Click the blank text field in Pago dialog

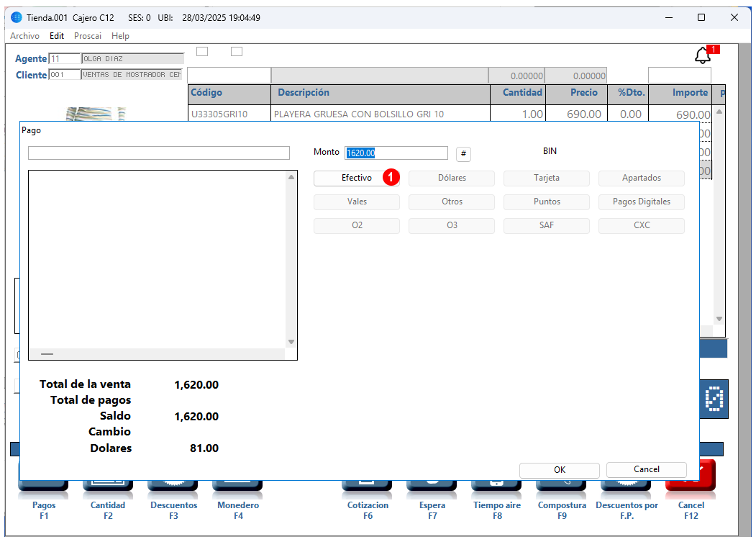click(159, 153)
